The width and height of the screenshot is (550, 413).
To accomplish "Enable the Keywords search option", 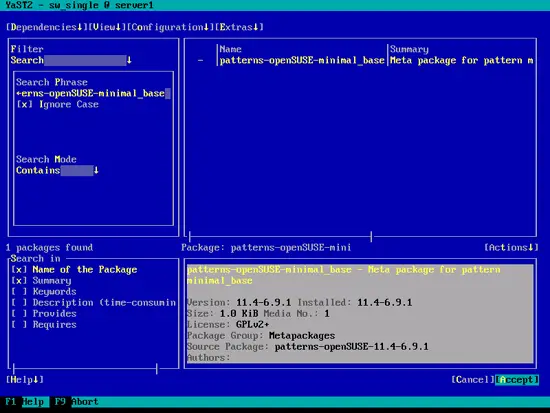I will pos(44,292).
